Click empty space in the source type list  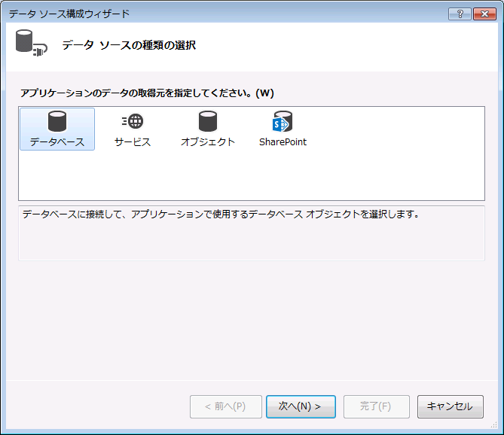click(x=377, y=173)
